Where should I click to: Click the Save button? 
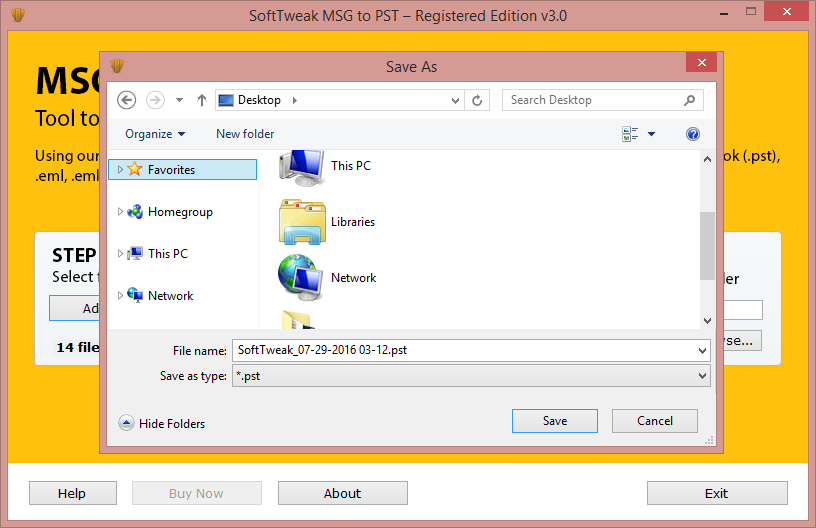point(555,421)
